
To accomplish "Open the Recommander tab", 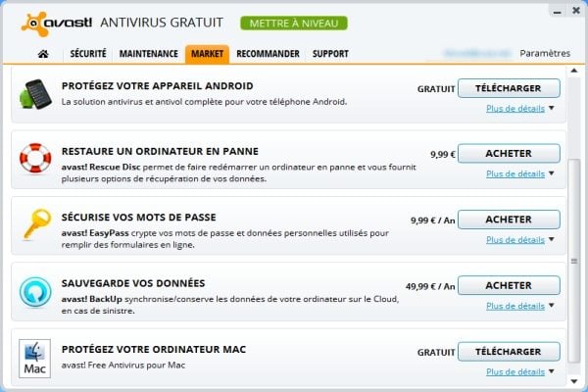I will coord(268,54).
